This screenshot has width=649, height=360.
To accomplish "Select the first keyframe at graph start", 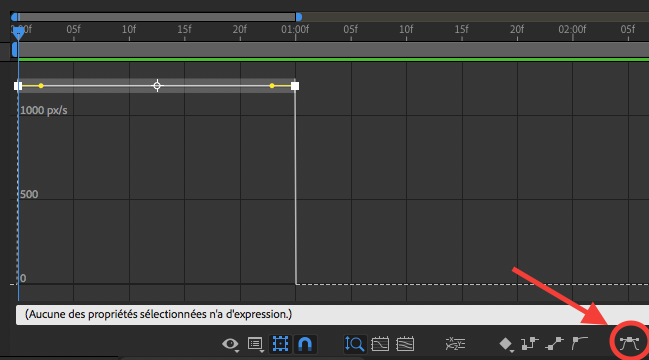I will (x=18, y=86).
